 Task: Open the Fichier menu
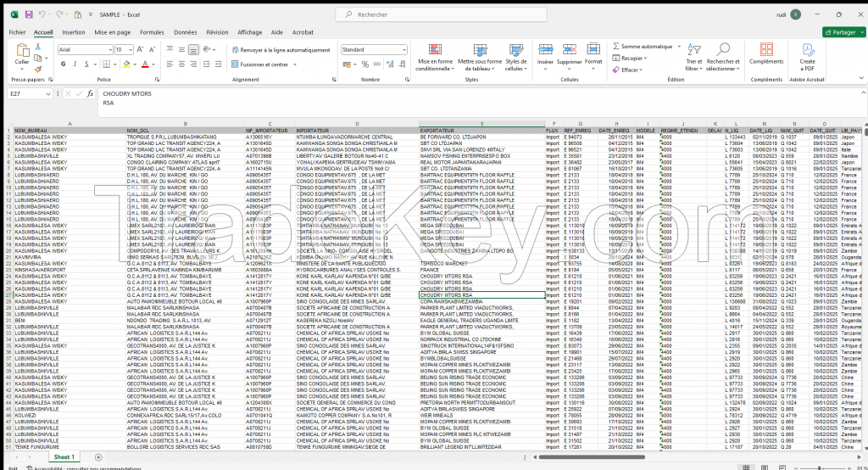pyautogui.click(x=17, y=32)
